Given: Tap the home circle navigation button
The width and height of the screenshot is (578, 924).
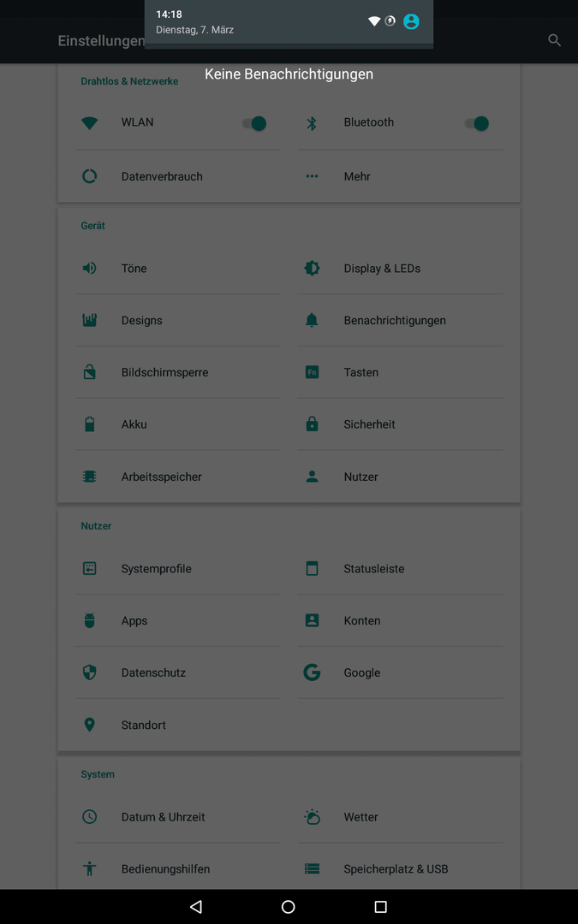Looking at the screenshot, I should pyautogui.click(x=289, y=906).
